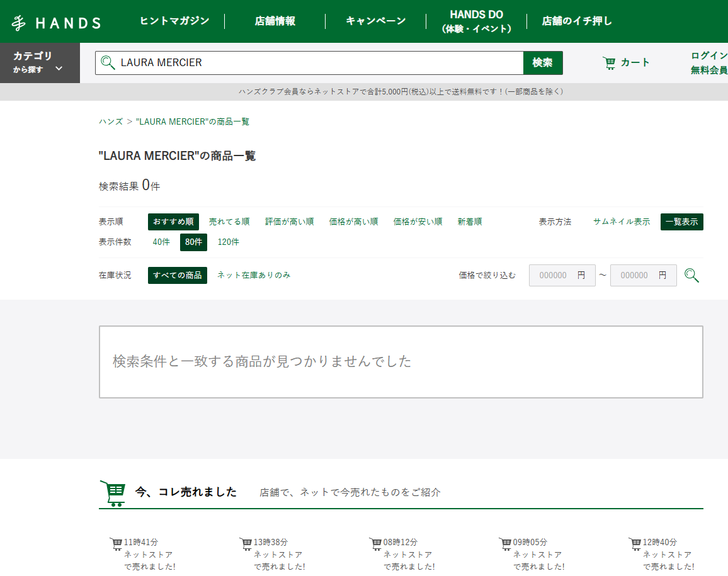Click the "LAURA MERCIER"の商品一覧 breadcrumb
The image size is (728, 576).
pyautogui.click(x=192, y=121)
